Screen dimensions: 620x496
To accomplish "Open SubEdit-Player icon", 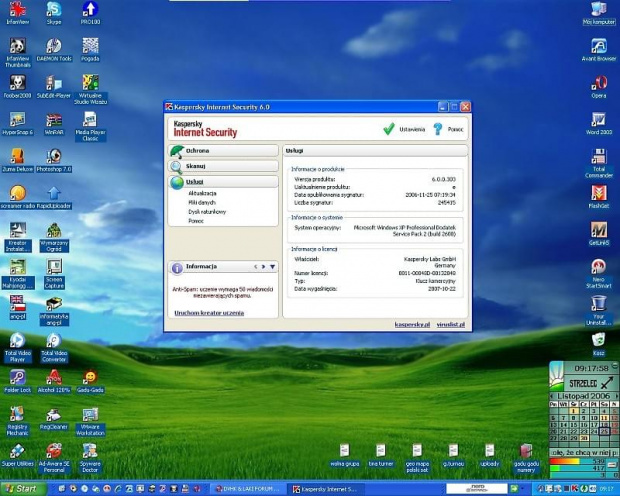I will 54,87.
